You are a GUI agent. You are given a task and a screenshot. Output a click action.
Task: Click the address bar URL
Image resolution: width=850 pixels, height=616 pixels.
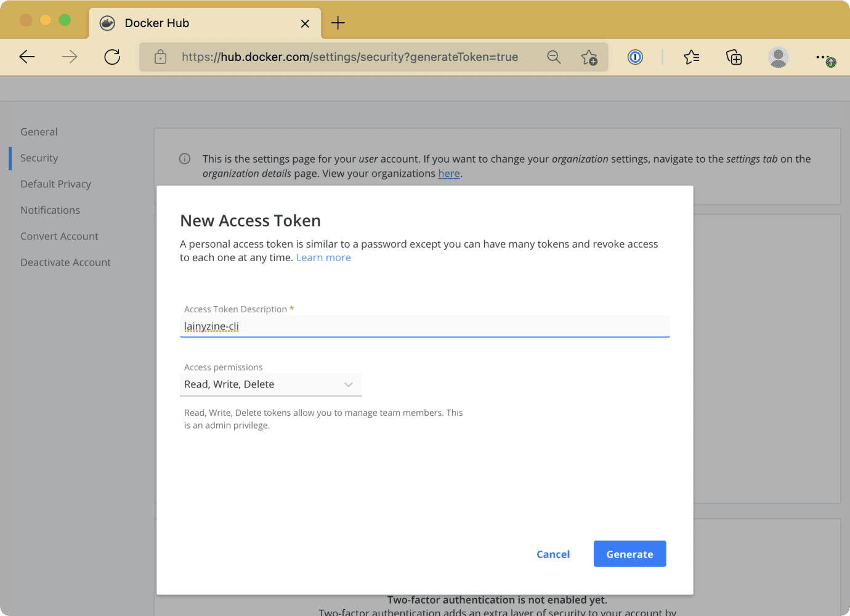point(350,57)
